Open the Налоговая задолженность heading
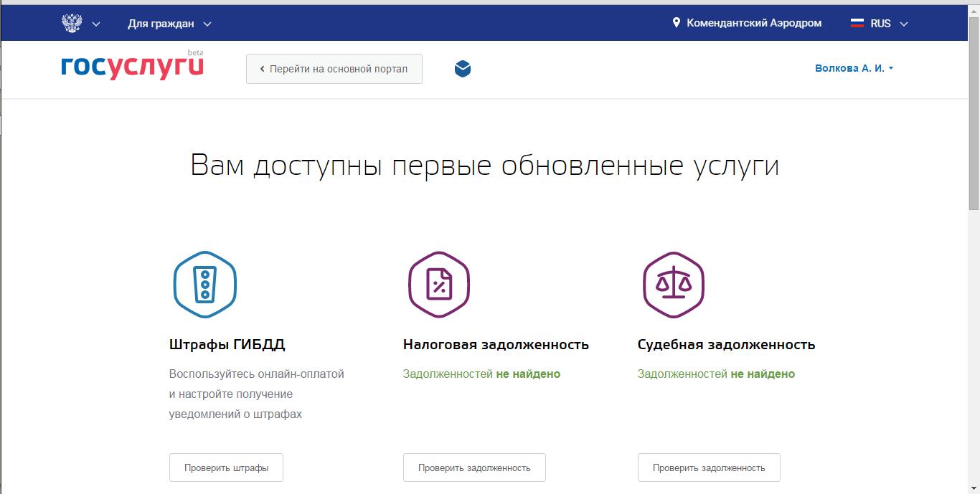This screenshot has width=980, height=494. [x=496, y=344]
